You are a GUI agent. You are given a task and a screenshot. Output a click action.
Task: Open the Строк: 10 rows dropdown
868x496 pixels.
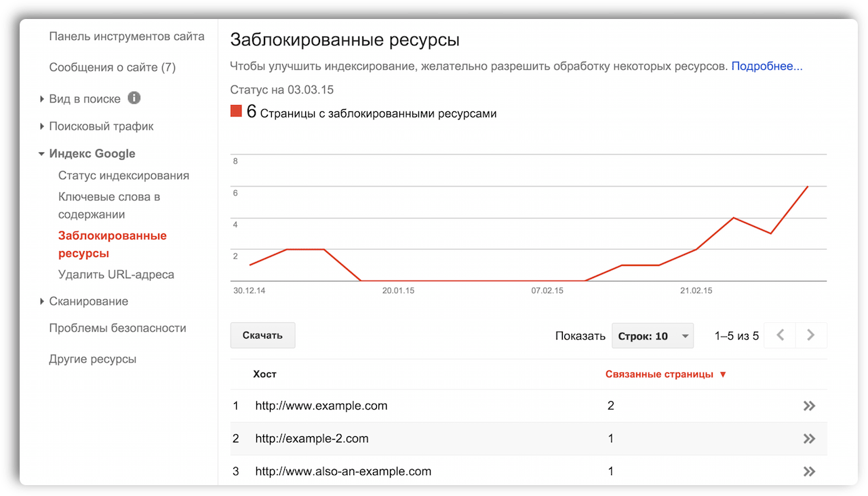pyautogui.click(x=652, y=336)
